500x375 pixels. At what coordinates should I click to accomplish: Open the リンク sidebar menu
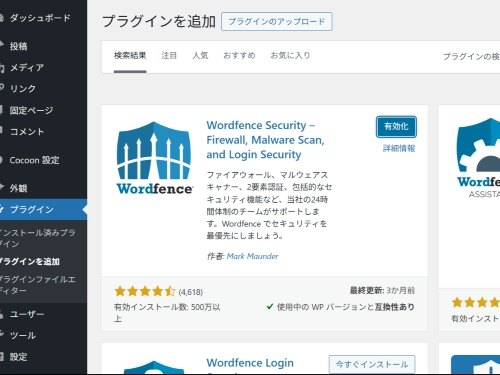point(23,89)
